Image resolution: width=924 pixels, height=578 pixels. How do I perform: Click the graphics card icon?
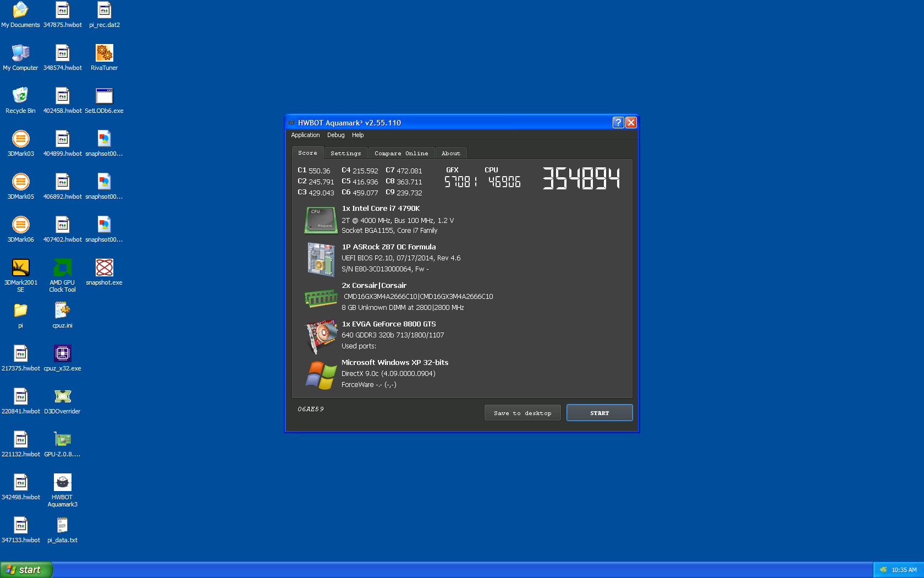pos(321,336)
